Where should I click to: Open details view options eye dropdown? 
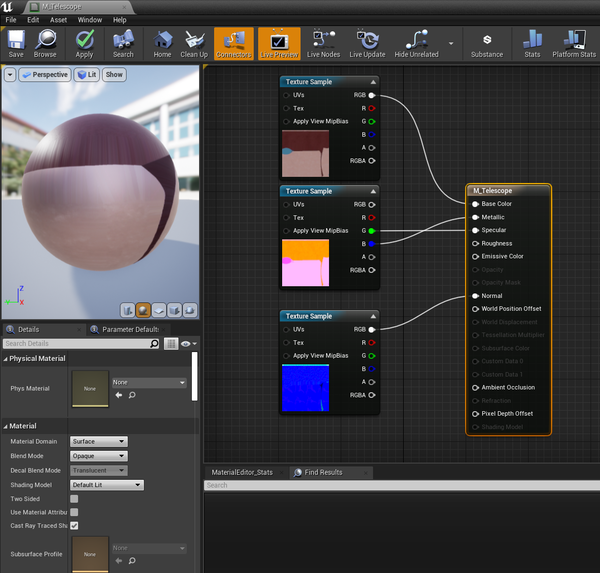tap(189, 344)
